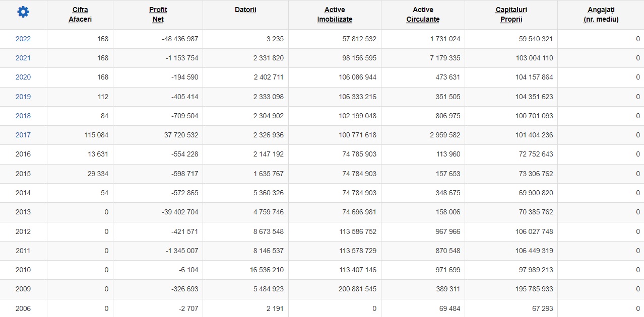The image size is (644, 317).
Task: Open the 2019 year link
Action: pos(23,97)
